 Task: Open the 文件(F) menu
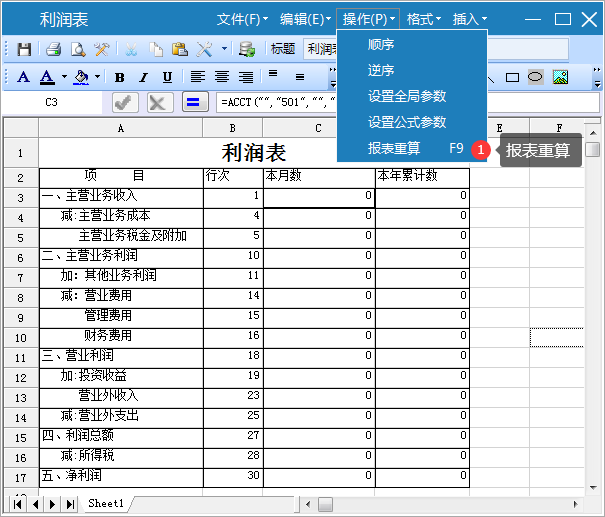coord(242,19)
